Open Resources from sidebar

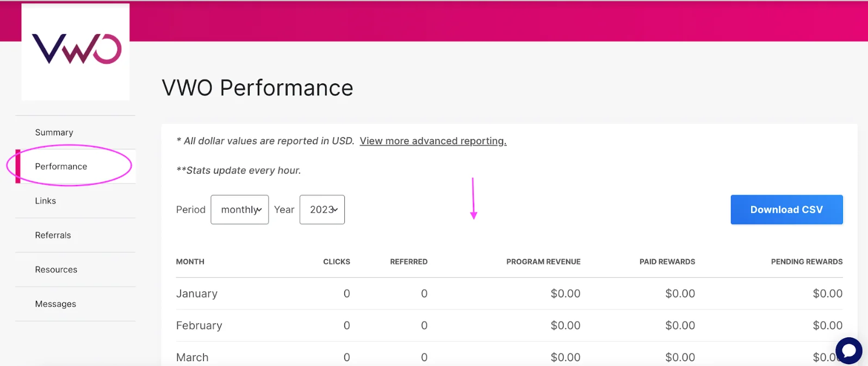pyautogui.click(x=56, y=270)
